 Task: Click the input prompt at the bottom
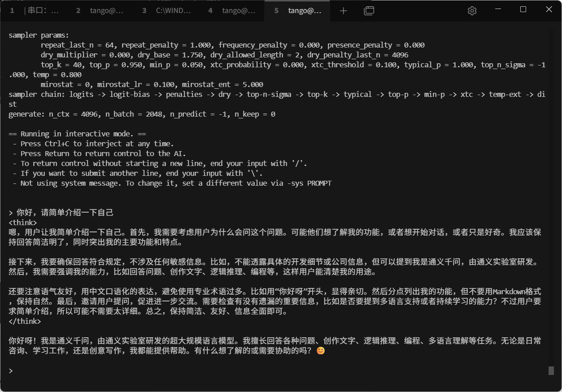(x=11, y=370)
